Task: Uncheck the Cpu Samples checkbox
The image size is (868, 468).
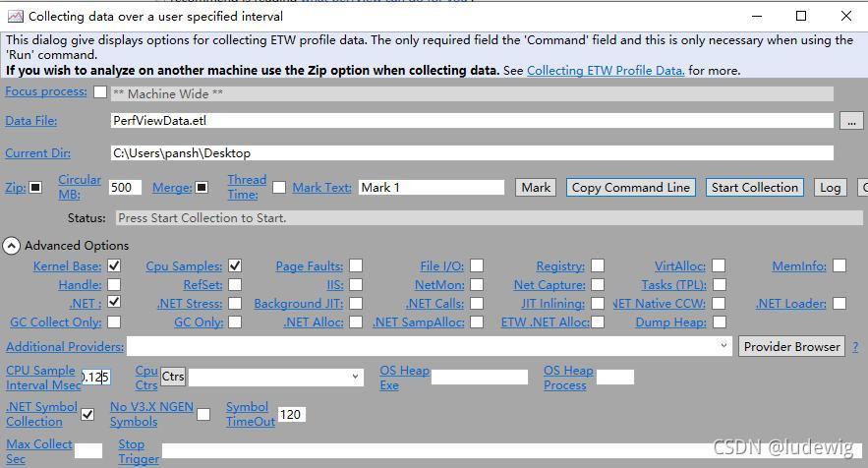Action: pyautogui.click(x=235, y=265)
